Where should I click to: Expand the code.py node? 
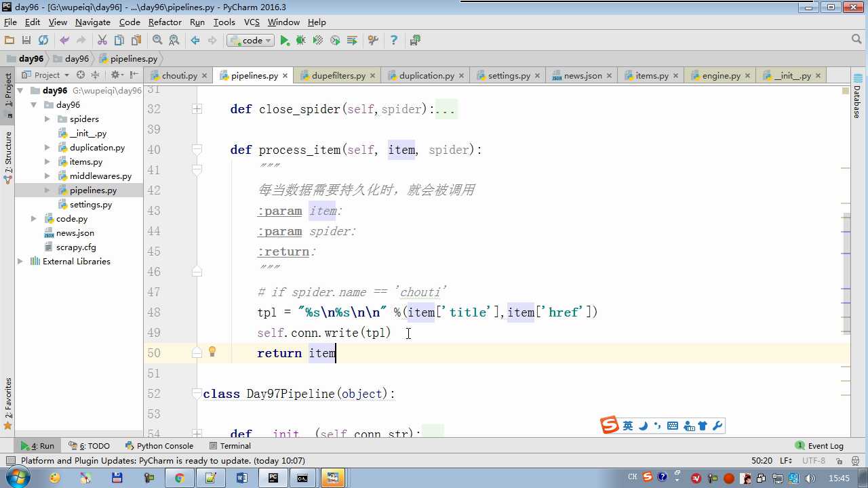(x=34, y=219)
